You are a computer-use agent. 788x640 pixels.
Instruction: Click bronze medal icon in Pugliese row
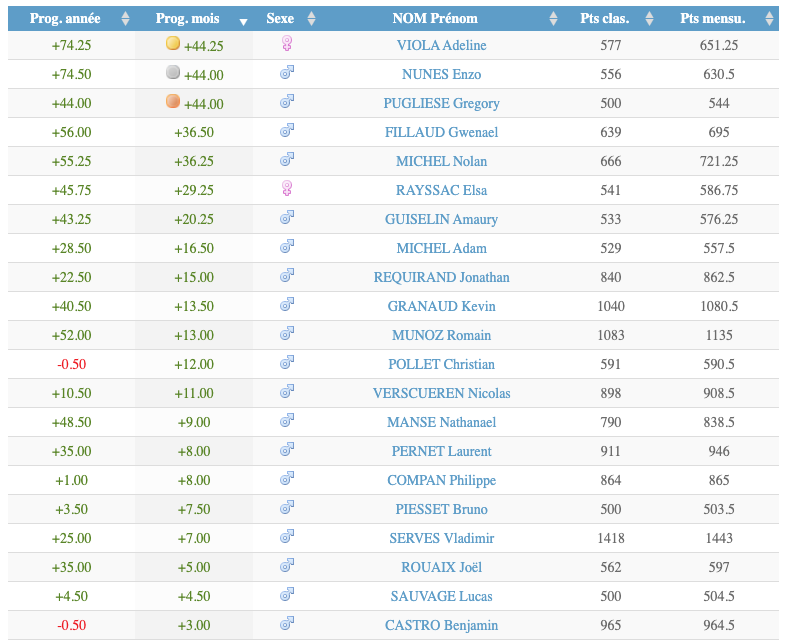pos(173,102)
